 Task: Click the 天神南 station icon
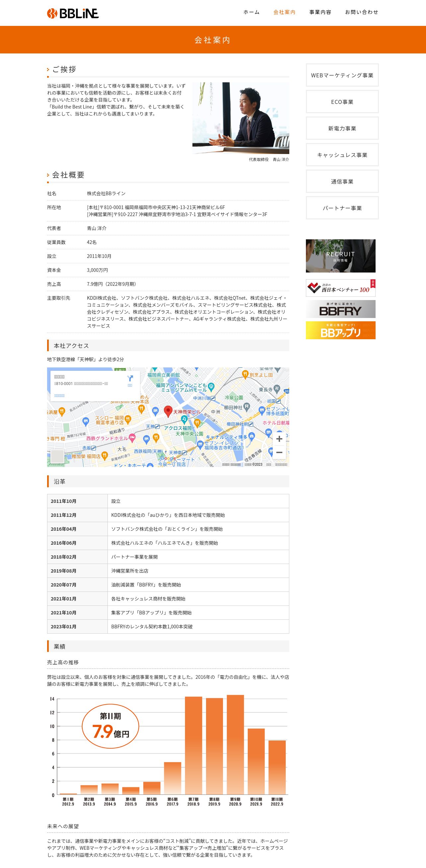(x=184, y=453)
